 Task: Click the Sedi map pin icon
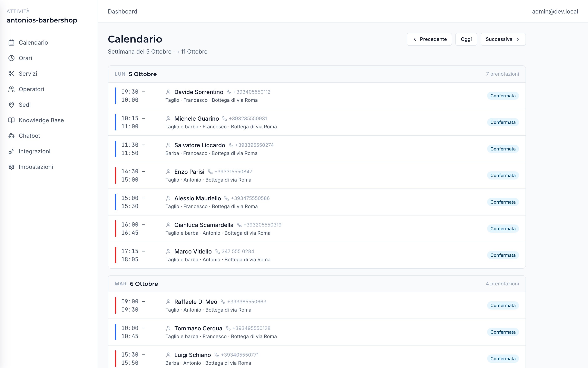[11, 105]
